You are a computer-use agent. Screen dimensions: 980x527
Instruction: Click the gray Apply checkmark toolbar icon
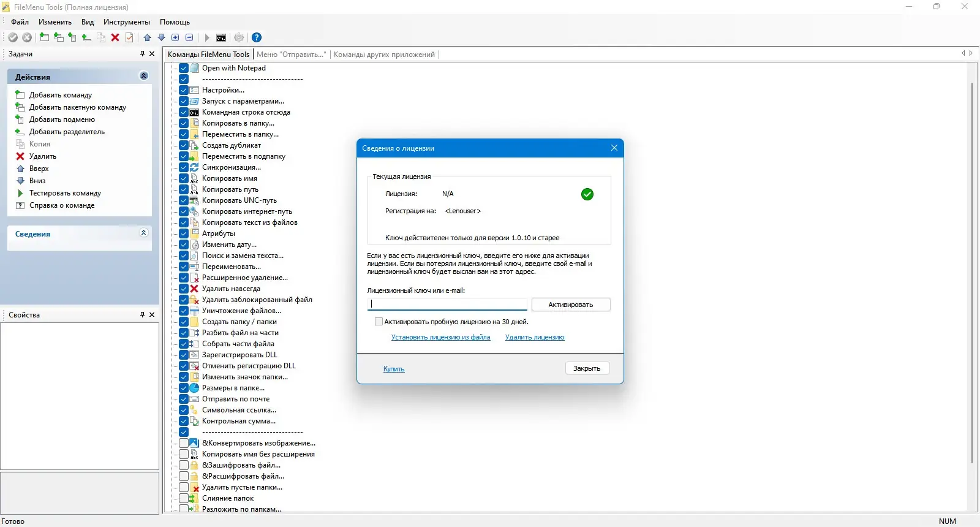click(13, 37)
